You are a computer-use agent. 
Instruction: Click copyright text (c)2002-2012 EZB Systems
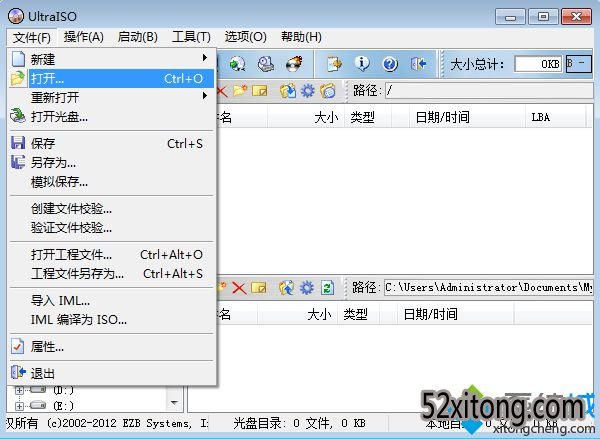point(119,423)
